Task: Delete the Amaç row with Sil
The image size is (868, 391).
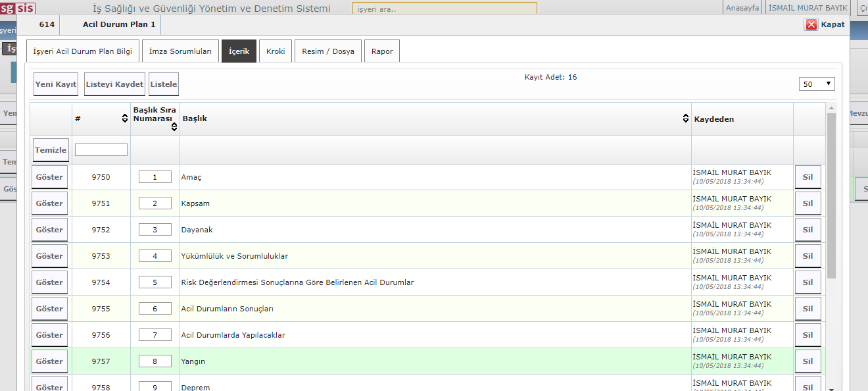Action: (808, 177)
